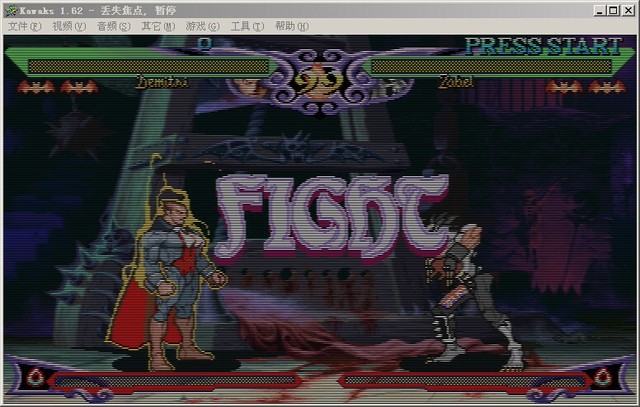
Task: Click the right player's red special gauge
Action: 465,381
